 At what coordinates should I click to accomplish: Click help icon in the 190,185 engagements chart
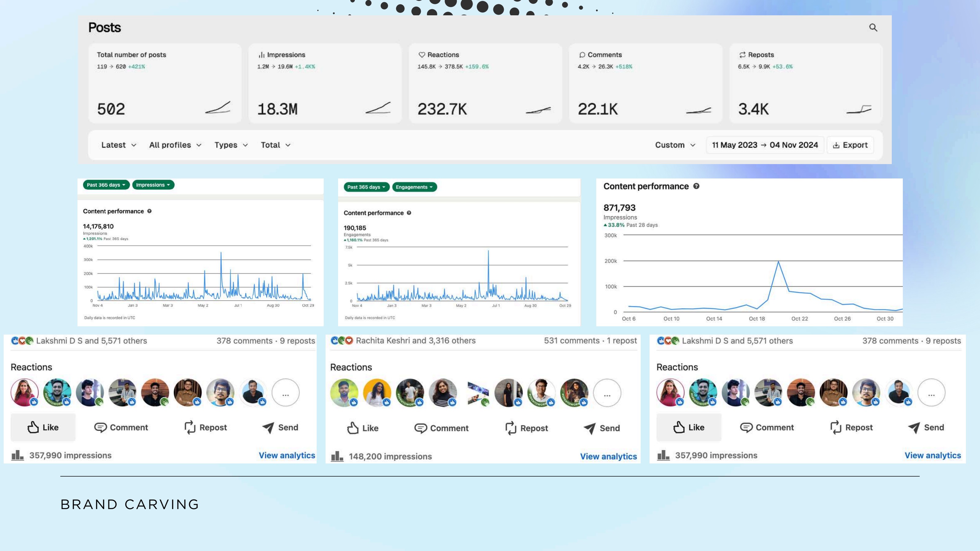point(409,213)
